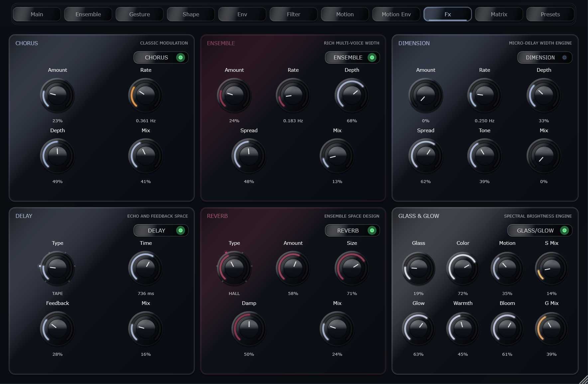Click the Reverb Mix knob
588x384 pixels.
[x=337, y=329]
